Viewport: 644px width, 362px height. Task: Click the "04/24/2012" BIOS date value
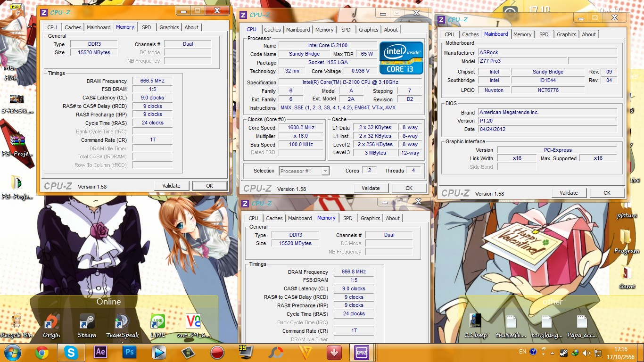point(547,130)
